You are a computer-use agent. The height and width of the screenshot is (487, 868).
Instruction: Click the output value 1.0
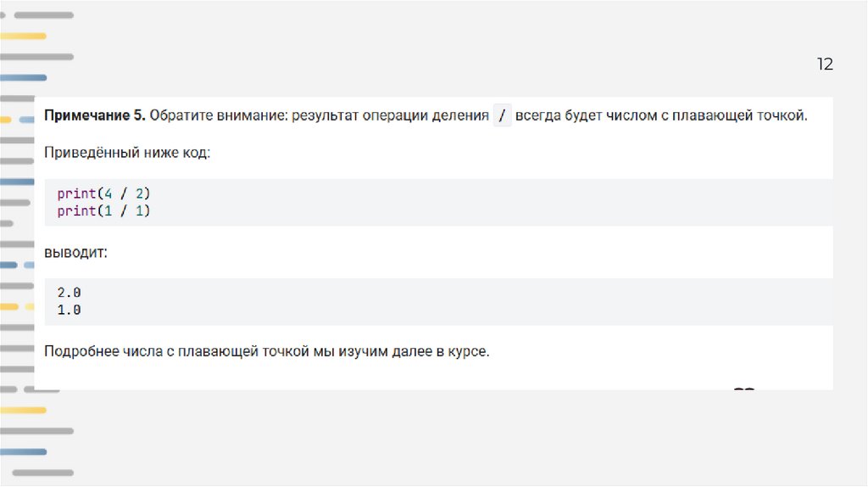coord(70,311)
